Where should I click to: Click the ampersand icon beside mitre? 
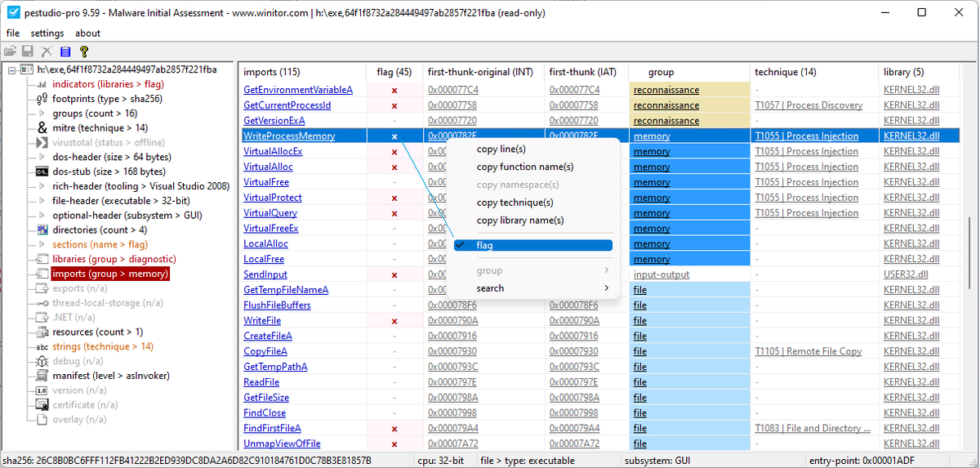[x=42, y=128]
